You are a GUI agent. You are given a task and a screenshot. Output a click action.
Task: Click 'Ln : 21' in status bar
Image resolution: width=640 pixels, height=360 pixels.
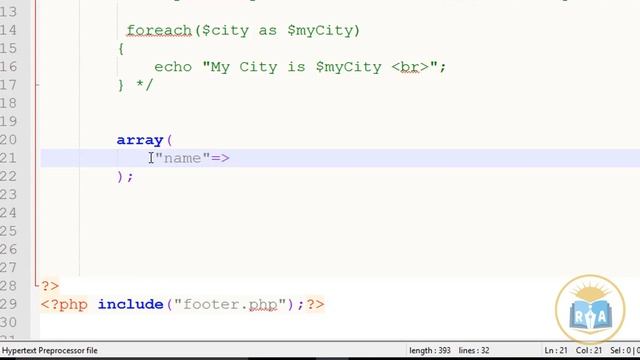pyautogui.click(x=556, y=351)
